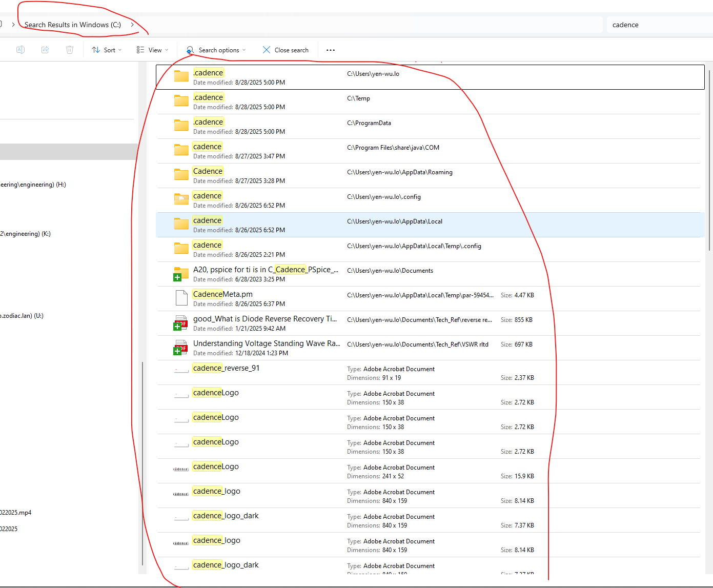Click path C:\Users\yen-wu.lo\Documents

click(390, 271)
